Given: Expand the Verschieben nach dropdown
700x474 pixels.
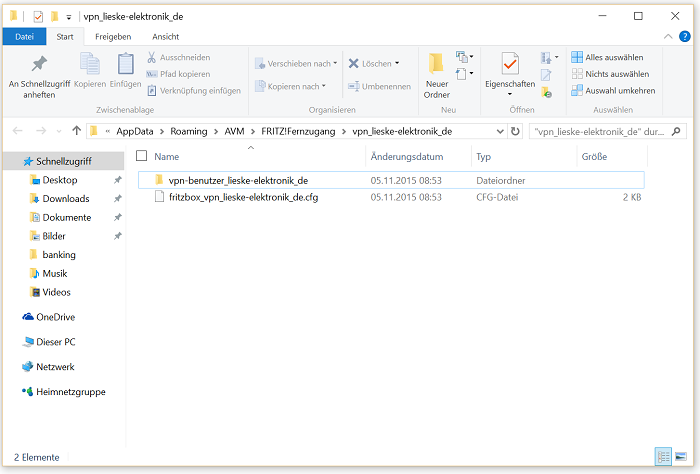Looking at the screenshot, I should click(296, 63).
